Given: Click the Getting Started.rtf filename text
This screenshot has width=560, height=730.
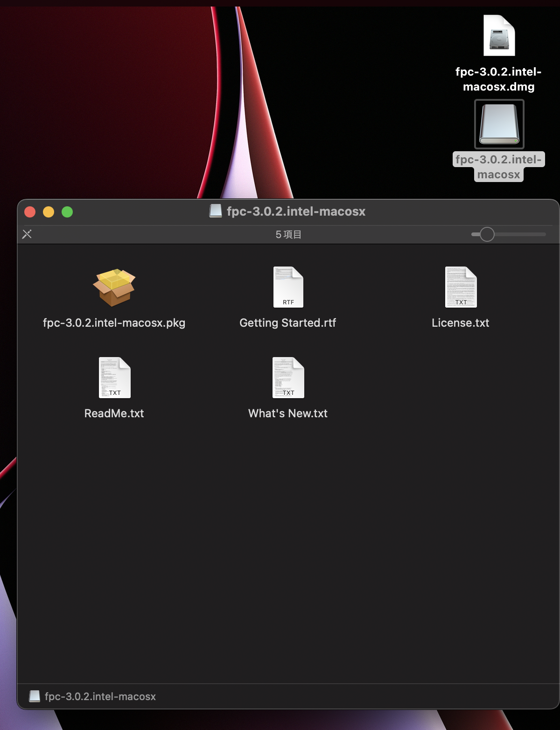Looking at the screenshot, I should [x=288, y=323].
